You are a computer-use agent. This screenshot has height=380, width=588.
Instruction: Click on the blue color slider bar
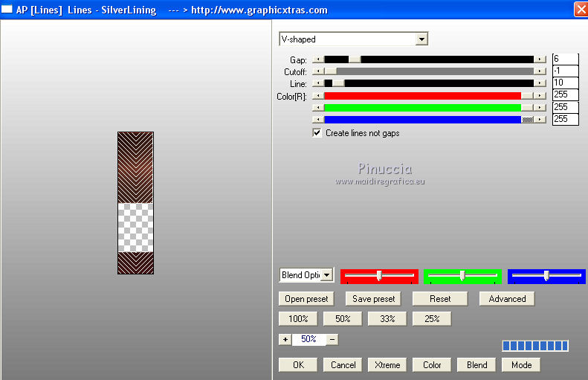[429, 120]
